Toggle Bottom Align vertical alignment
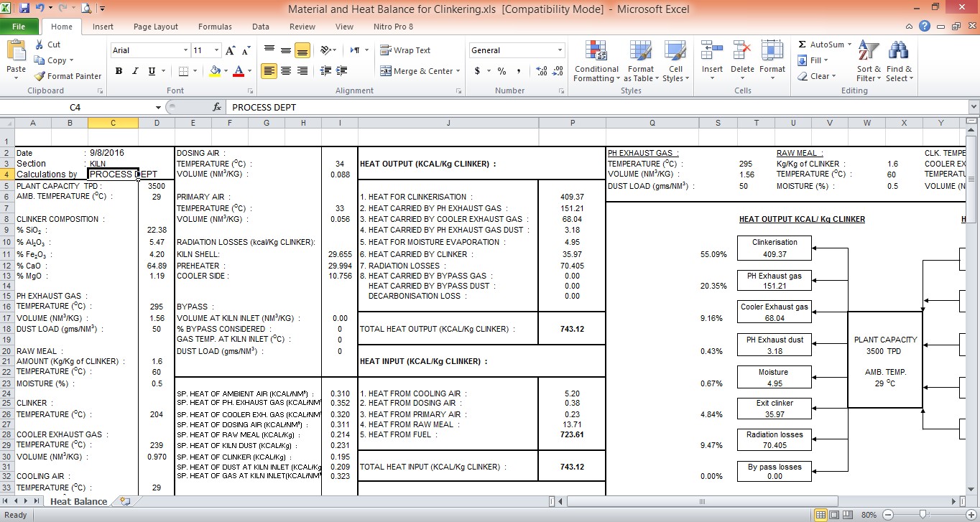Image resolution: width=980 pixels, height=522 pixels. click(302, 50)
